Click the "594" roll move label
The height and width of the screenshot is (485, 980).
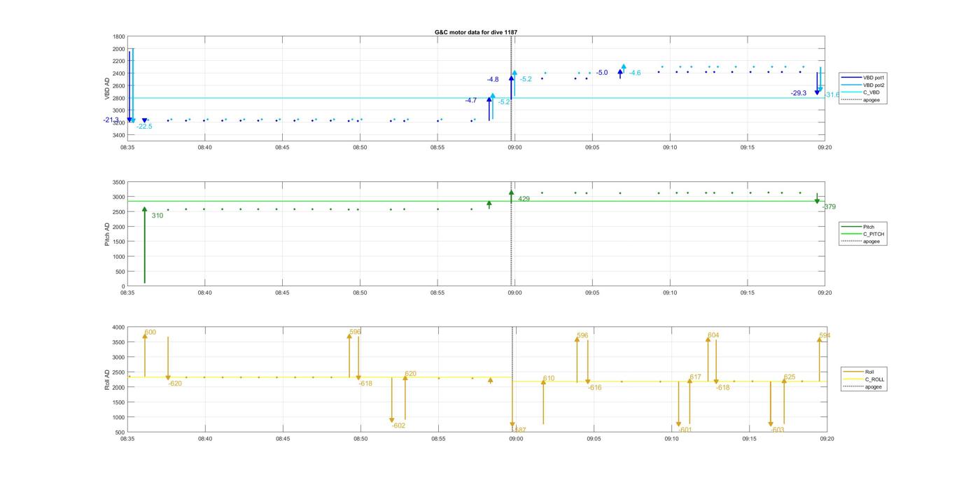pyautogui.click(x=825, y=336)
